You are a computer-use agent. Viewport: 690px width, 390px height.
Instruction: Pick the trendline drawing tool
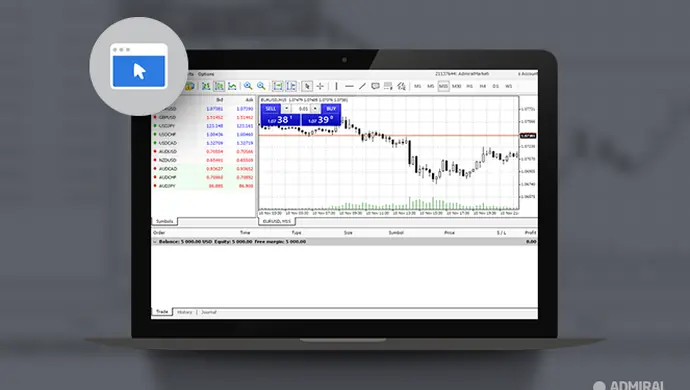(362, 86)
